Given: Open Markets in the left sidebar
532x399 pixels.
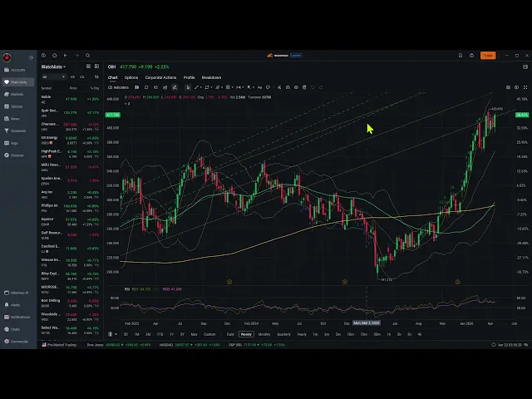Looking at the screenshot, I should 14,94.
